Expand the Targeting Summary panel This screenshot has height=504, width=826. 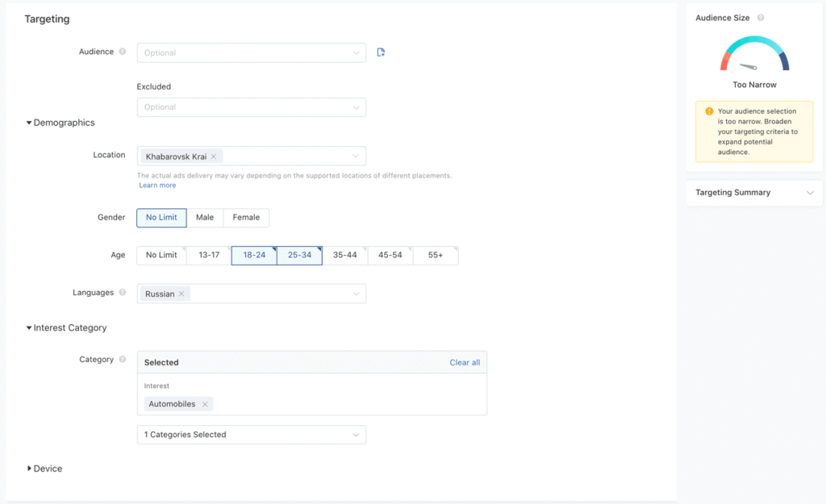point(754,193)
